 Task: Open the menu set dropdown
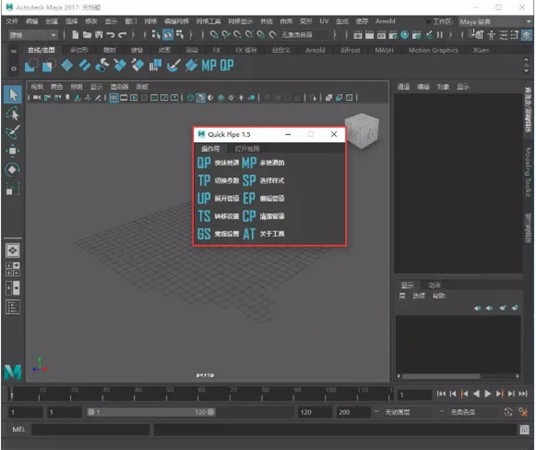coord(33,35)
